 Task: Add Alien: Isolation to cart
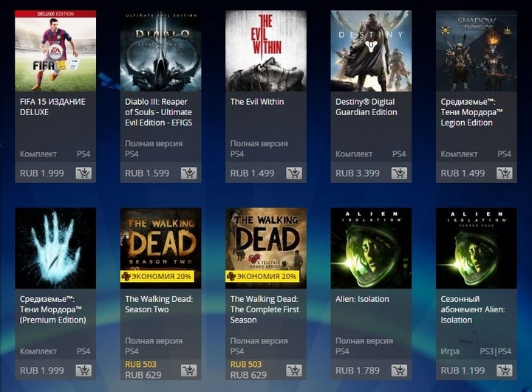coord(399,371)
